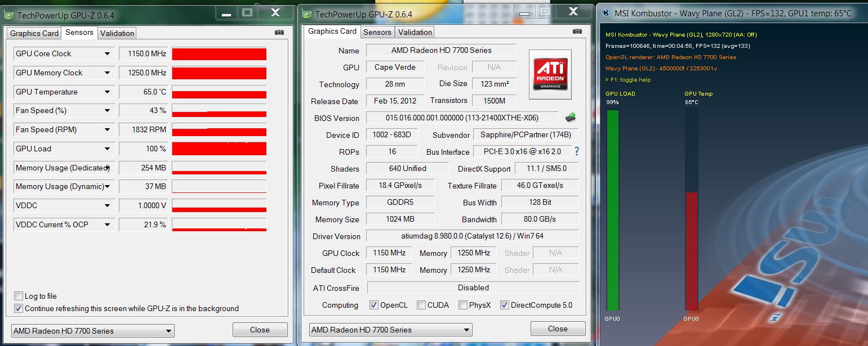This screenshot has width=868, height=346.
Task: Click the ATI CrossFire Disabled field
Action: [x=473, y=287]
